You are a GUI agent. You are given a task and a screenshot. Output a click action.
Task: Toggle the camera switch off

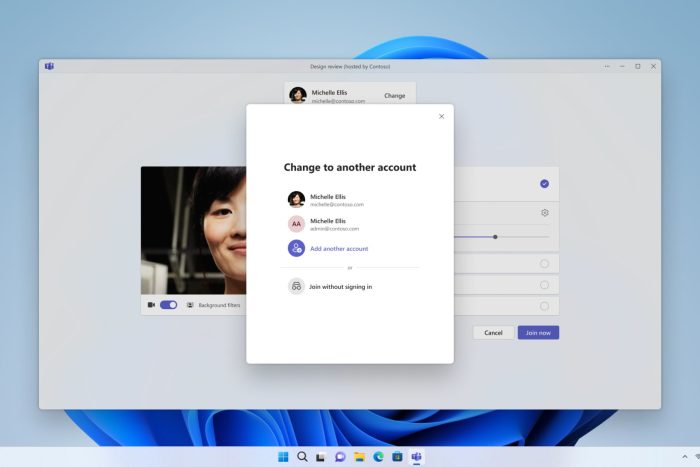168,305
